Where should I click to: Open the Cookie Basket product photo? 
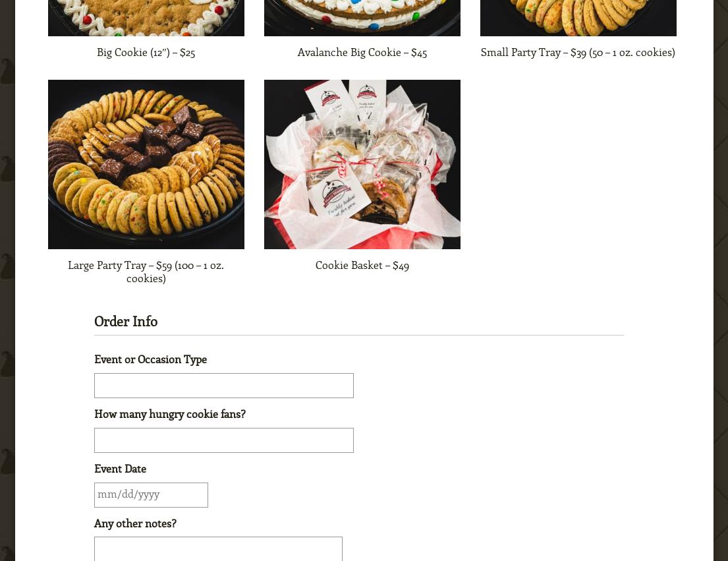[x=362, y=164]
